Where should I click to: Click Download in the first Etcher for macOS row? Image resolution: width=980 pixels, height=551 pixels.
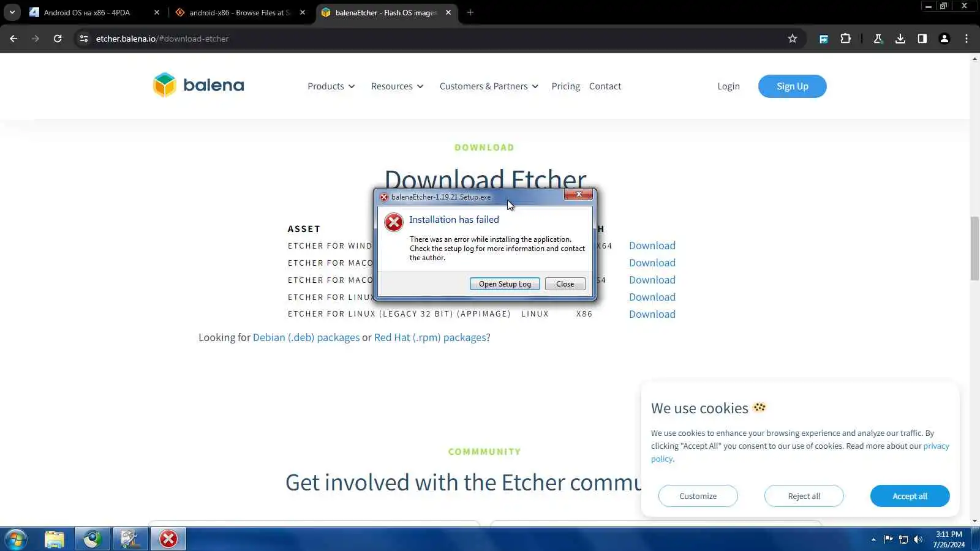click(x=652, y=263)
